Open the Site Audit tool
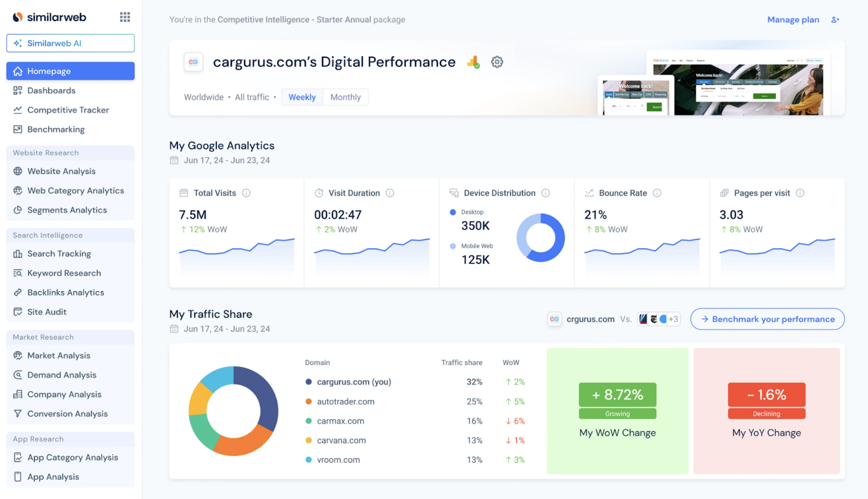This screenshot has height=499, width=868. point(47,311)
